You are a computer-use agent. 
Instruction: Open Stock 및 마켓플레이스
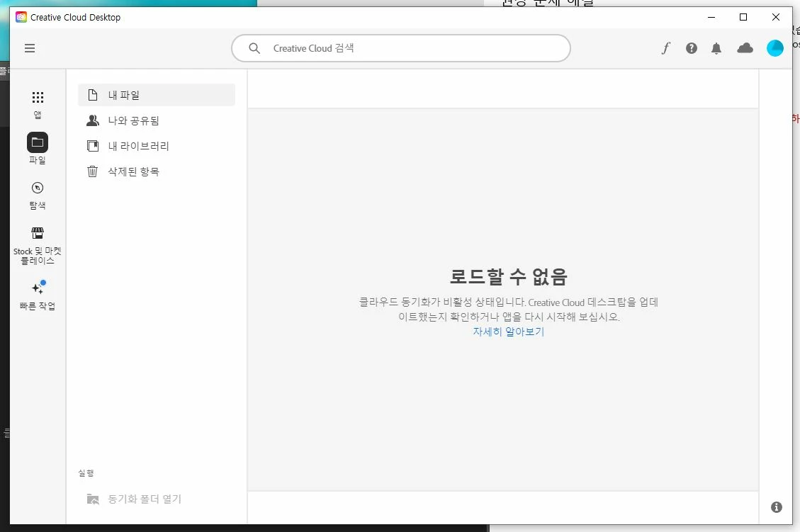point(38,246)
